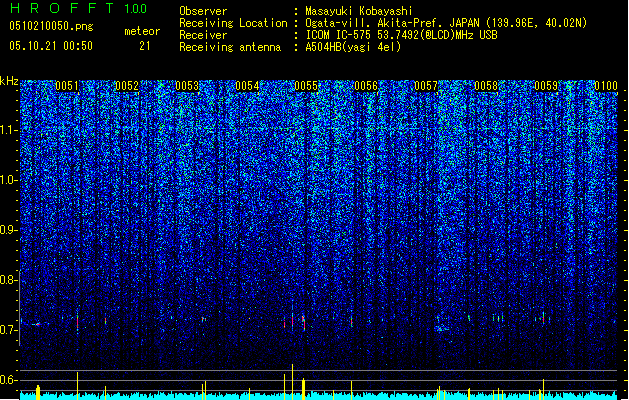
Task: Click the 1.0 frequency axis label
Action: click(9, 180)
